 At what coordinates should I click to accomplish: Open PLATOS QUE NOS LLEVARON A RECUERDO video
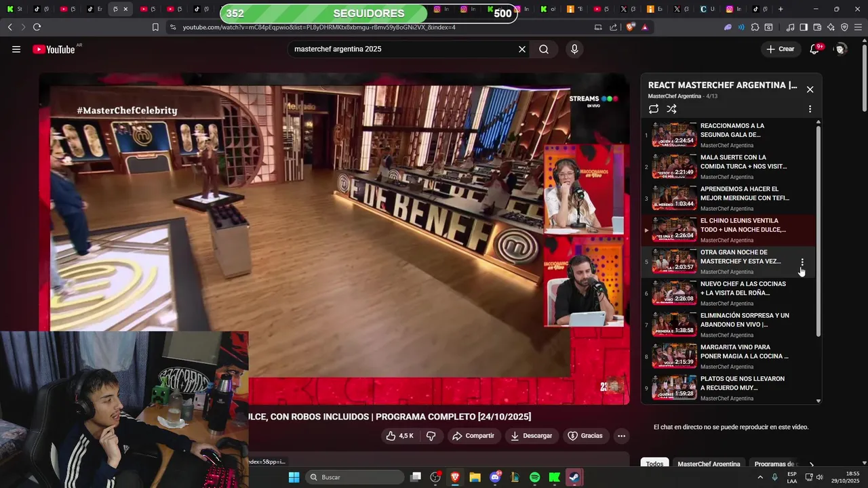(x=729, y=388)
